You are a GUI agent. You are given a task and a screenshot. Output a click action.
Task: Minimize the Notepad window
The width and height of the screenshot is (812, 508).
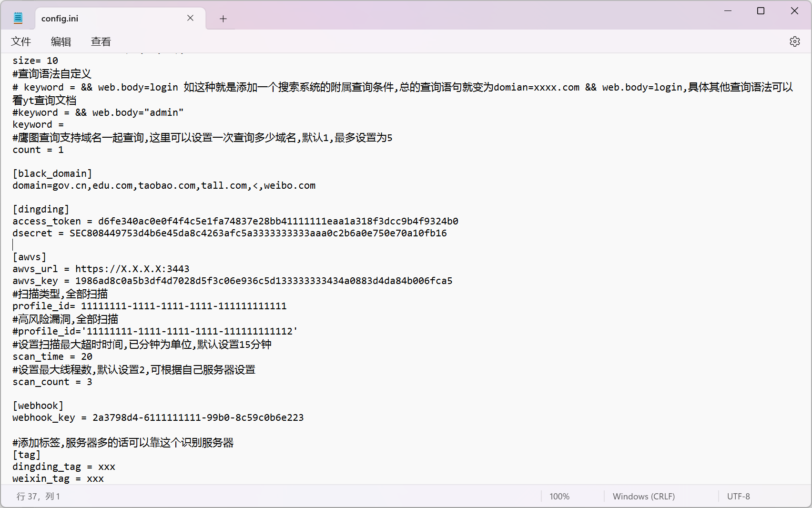(728, 10)
